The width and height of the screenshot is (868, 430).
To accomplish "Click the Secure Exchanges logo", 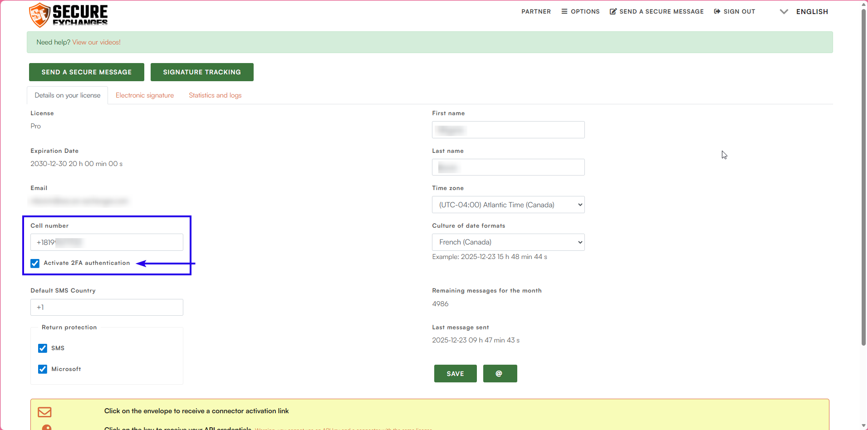I will [68, 15].
